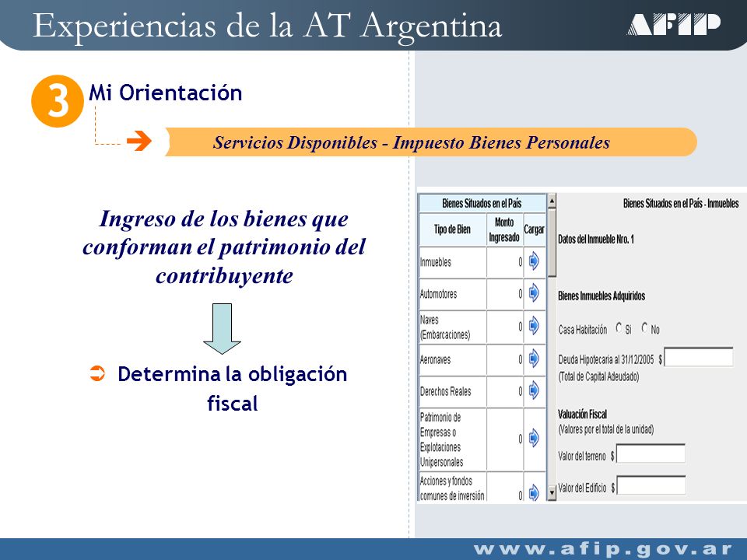Click the scrollbar thumb of bienes list
Image resolution: width=747 pixels, height=560 pixels.
point(552,243)
